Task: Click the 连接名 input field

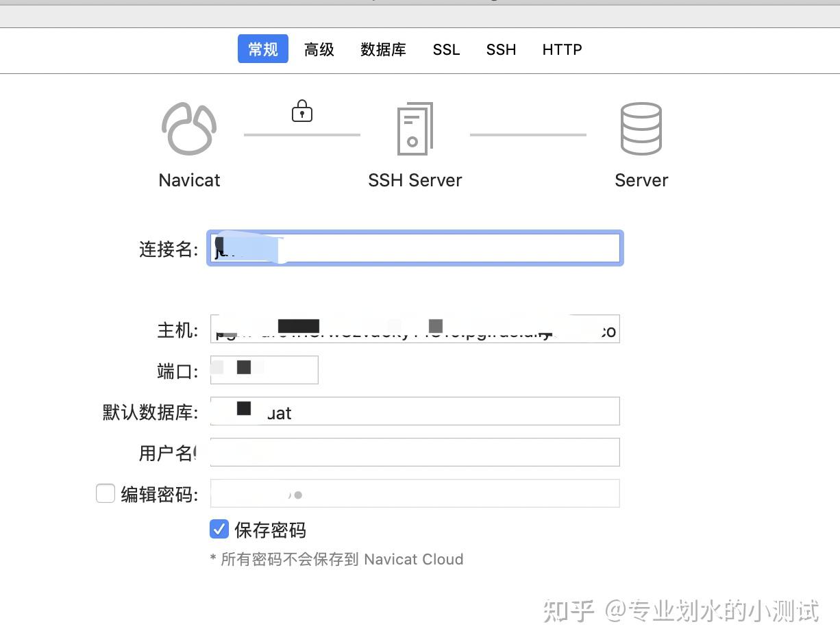Action: 415,248
